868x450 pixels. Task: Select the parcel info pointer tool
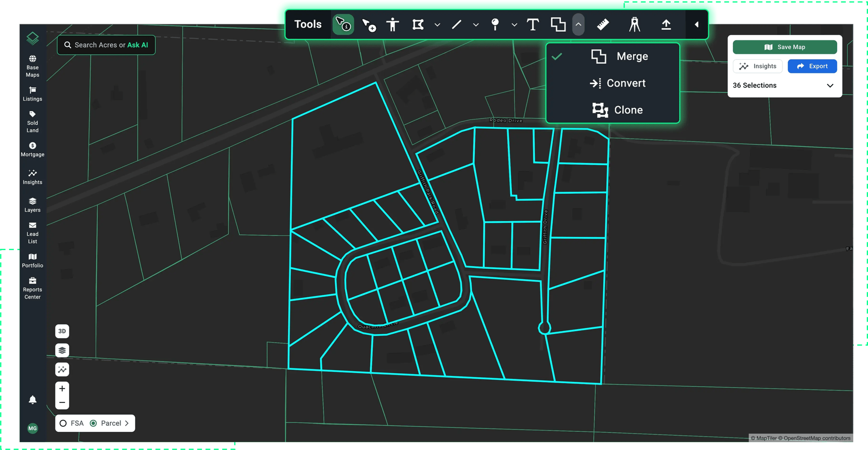pyautogui.click(x=343, y=25)
